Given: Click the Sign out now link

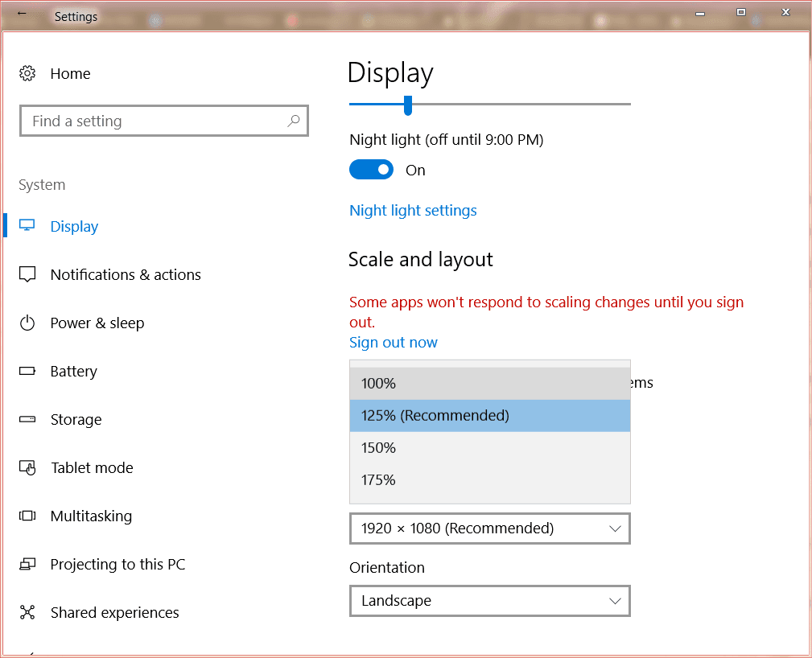Looking at the screenshot, I should click(x=393, y=342).
